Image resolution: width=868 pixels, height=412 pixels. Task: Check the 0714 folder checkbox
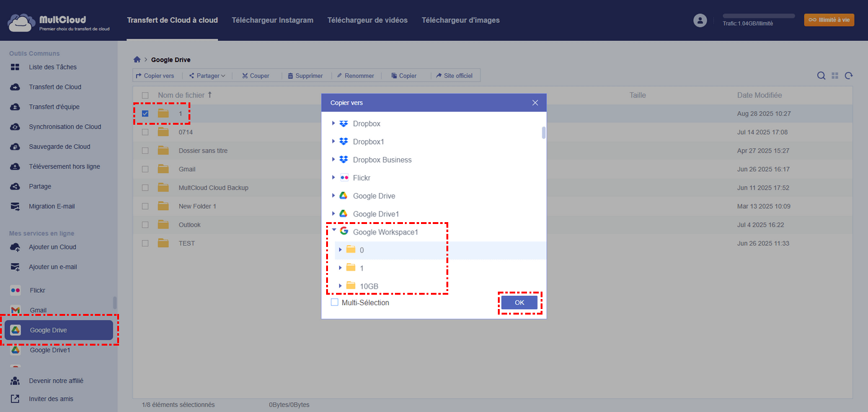(x=145, y=132)
